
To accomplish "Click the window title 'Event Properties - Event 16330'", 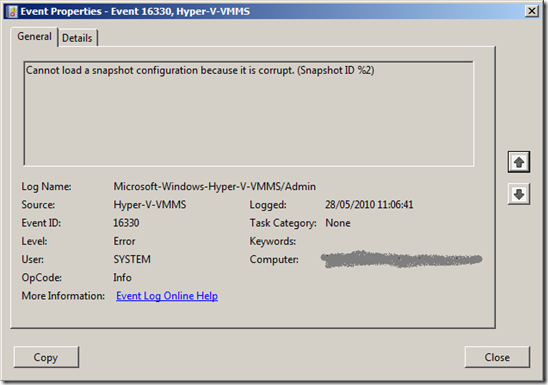I will pyautogui.click(x=96, y=12).
